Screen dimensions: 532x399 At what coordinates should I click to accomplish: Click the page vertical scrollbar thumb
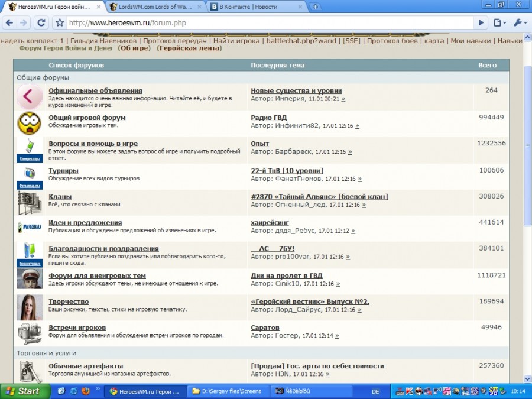click(528, 146)
